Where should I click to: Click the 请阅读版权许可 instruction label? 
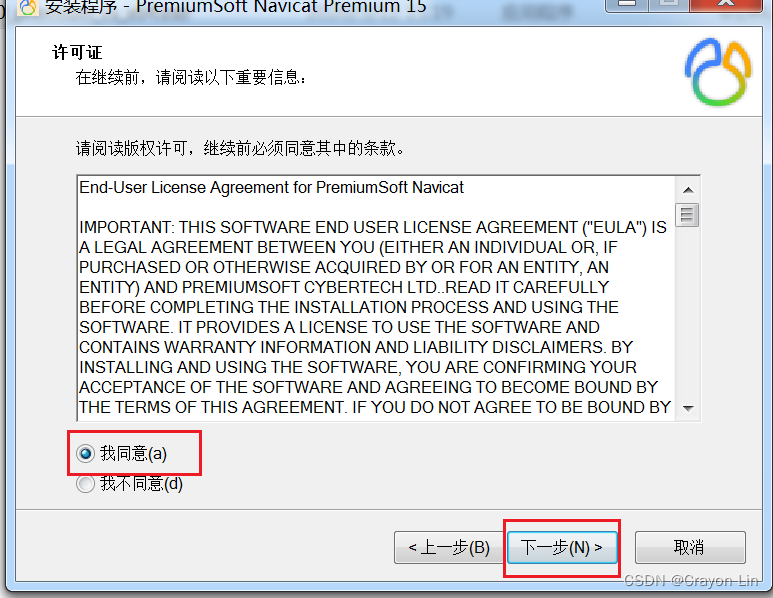pos(240,148)
